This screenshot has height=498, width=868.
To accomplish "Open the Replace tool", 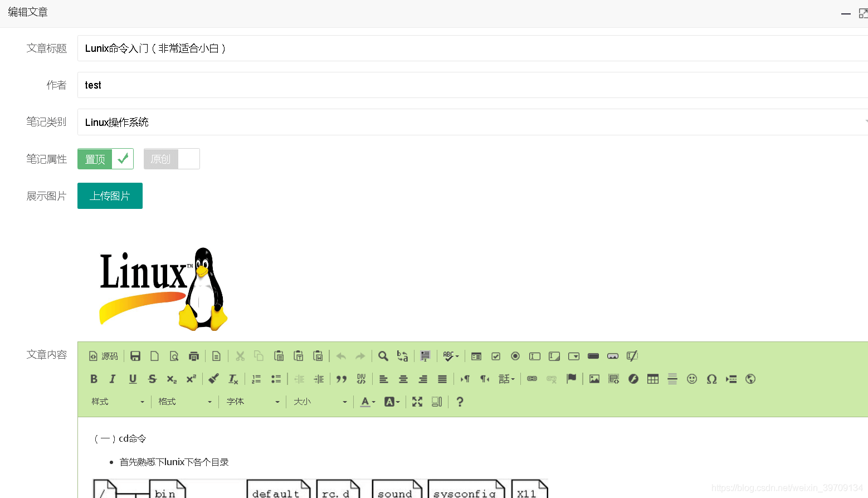I will [403, 356].
